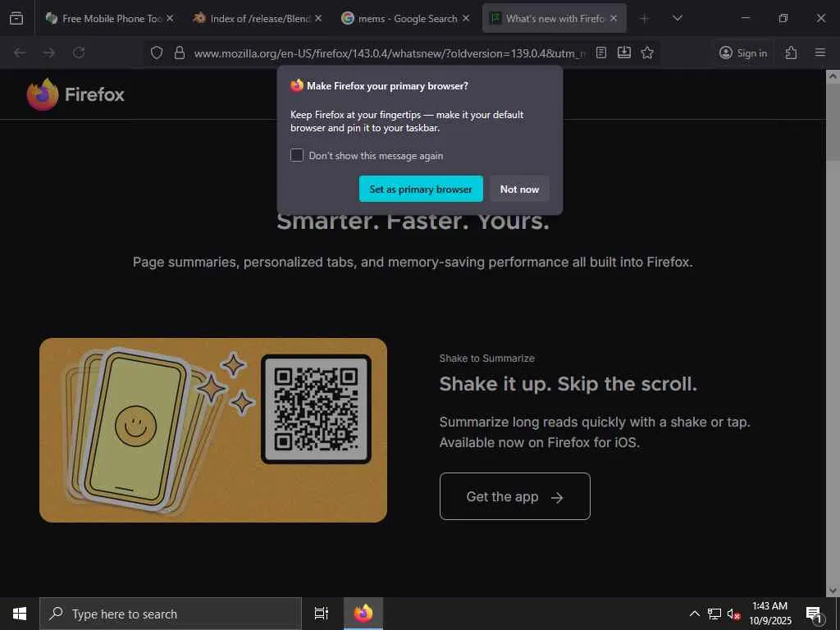Open the Extensions puzzle icon
This screenshot has height=630, width=840.
point(791,52)
